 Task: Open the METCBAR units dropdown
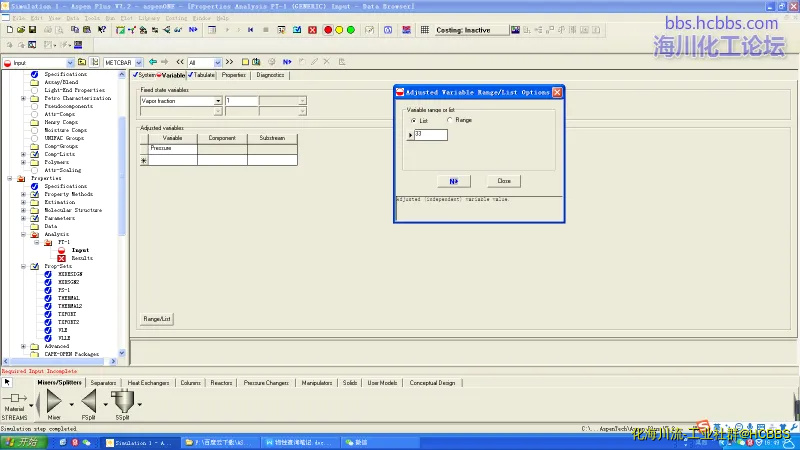point(139,63)
